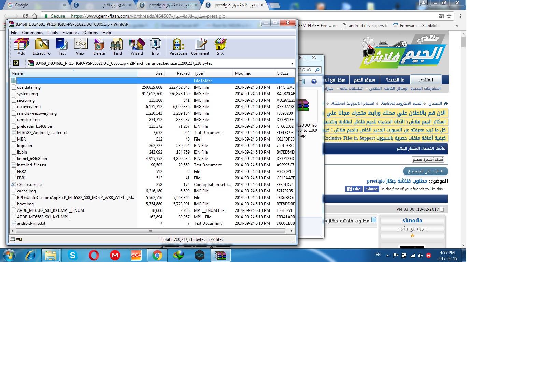Click the المنتدى forum navigation tab
The height and width of the screenshot is (392, 552).
tap(426, 80)
